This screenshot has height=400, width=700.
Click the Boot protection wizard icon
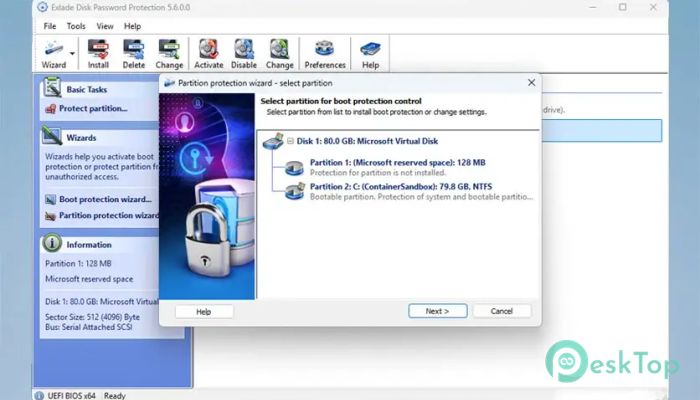click(x=50, y=200)
